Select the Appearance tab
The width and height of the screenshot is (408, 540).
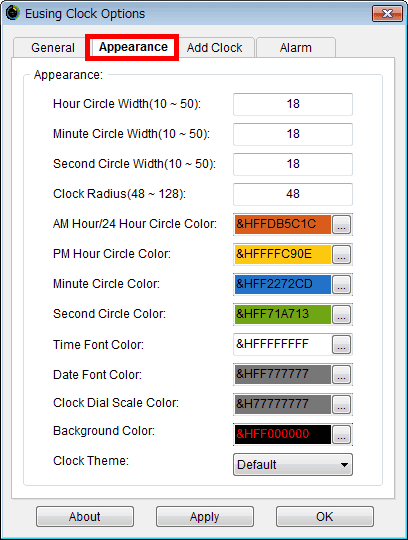point(133,47)
